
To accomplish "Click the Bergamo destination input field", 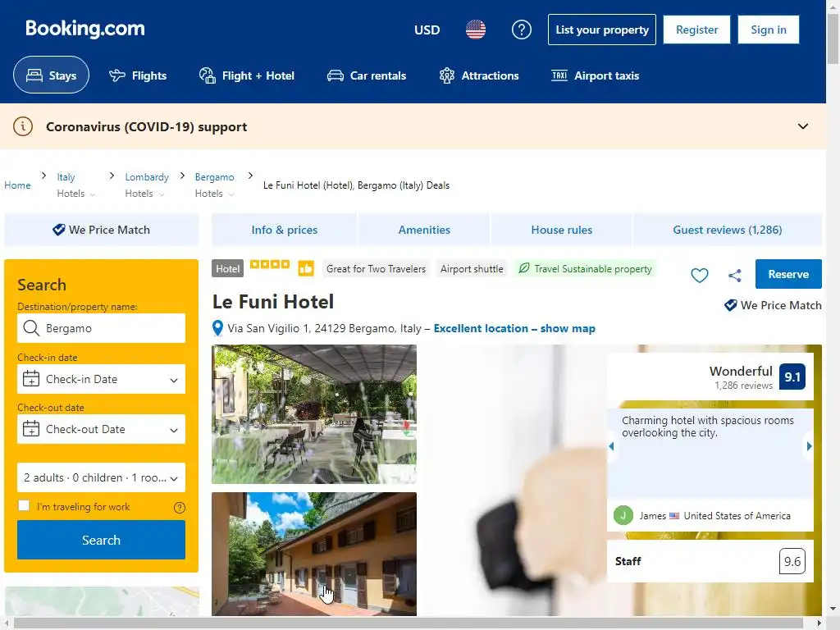I will click(101, 328).
